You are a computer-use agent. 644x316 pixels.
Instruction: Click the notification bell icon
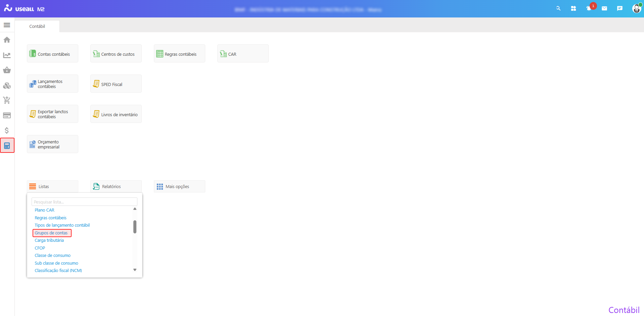point(589,8)
